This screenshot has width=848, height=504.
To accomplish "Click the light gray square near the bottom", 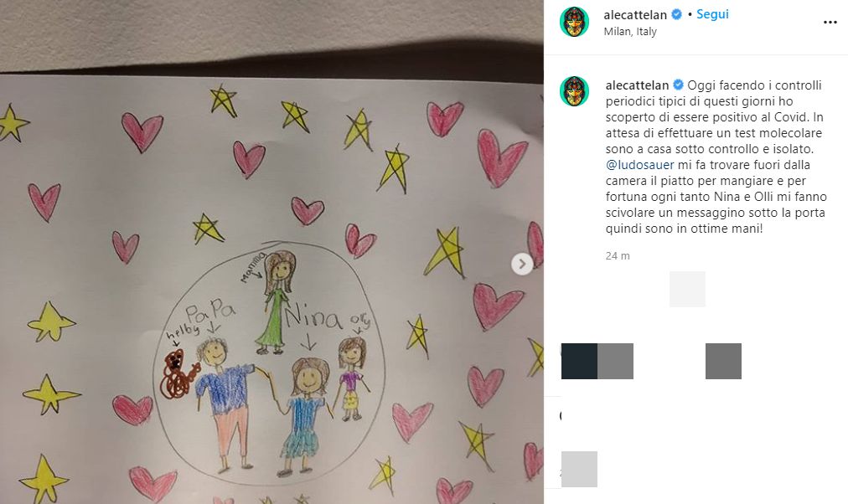I will 579,470.
